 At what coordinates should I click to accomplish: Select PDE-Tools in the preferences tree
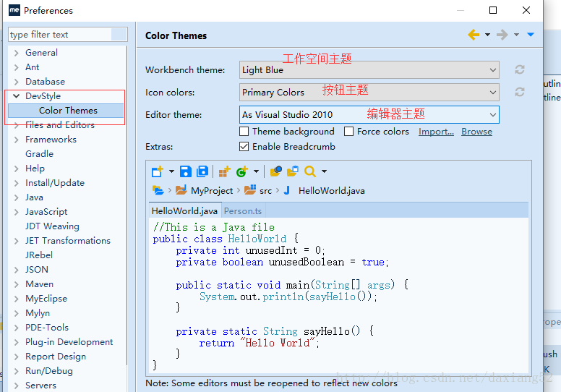[47, 327]
